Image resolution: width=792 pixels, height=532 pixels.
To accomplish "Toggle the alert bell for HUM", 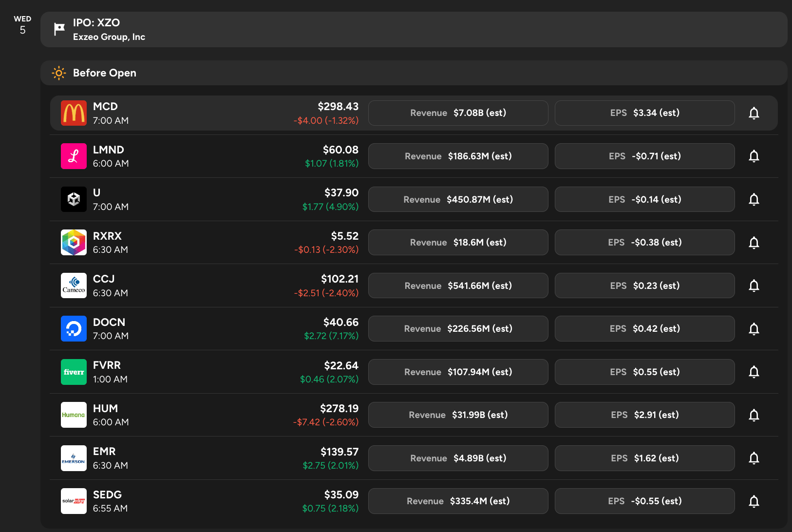I will coord(754,415).
